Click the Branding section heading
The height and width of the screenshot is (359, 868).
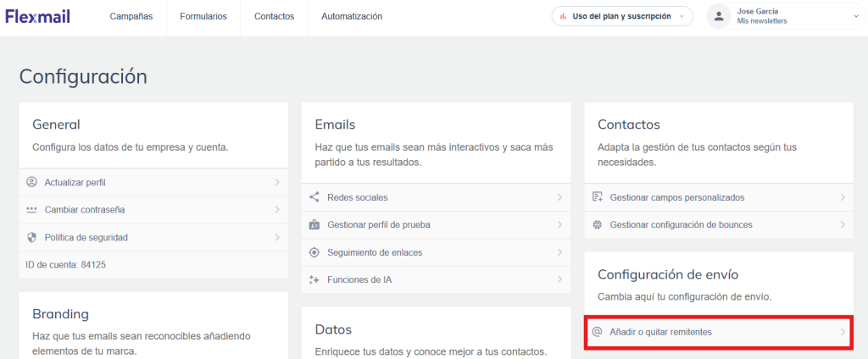[x=60, y=313]
